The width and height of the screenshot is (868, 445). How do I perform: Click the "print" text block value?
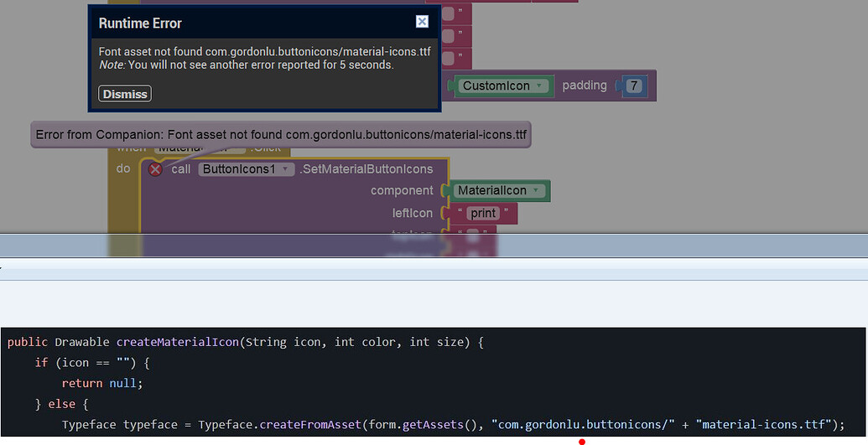(x=483, y=214)
